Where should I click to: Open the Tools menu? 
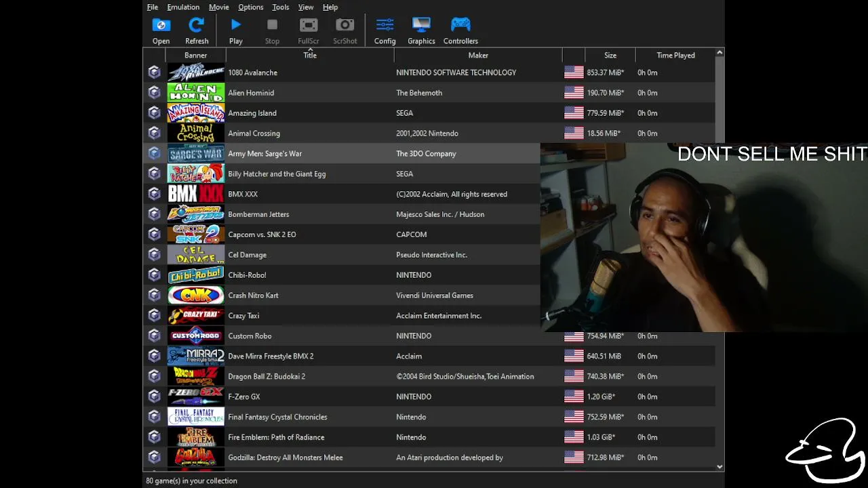point(280,7)
